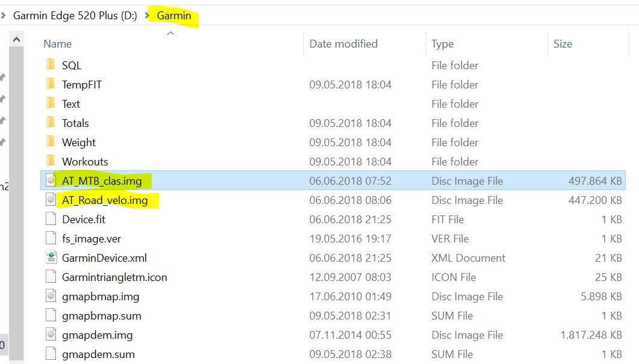The height and width of the screenshot is (364, 639).
Task: Click the Garmin breadcrumb in address bar
Action: 174,16
